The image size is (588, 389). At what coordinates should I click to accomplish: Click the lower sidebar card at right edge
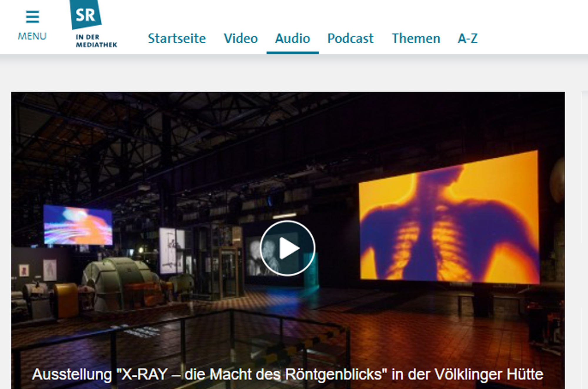pos(584,347)
